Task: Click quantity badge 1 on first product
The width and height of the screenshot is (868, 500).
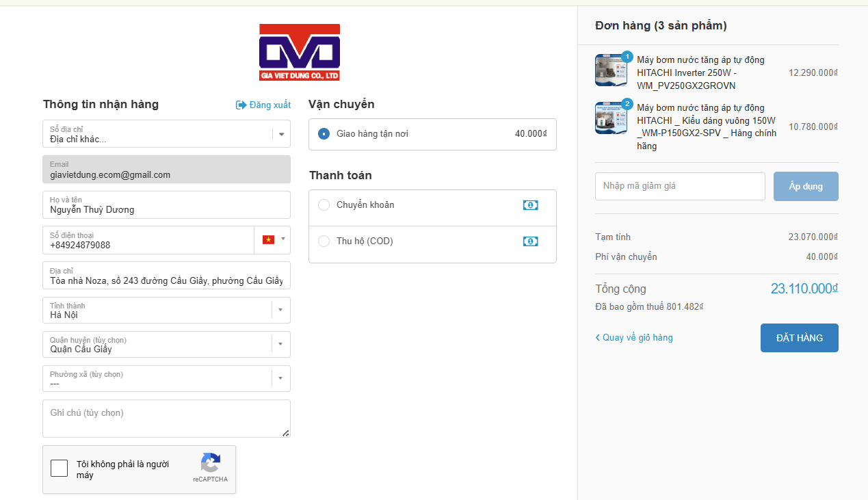Action: coord(627,56)
